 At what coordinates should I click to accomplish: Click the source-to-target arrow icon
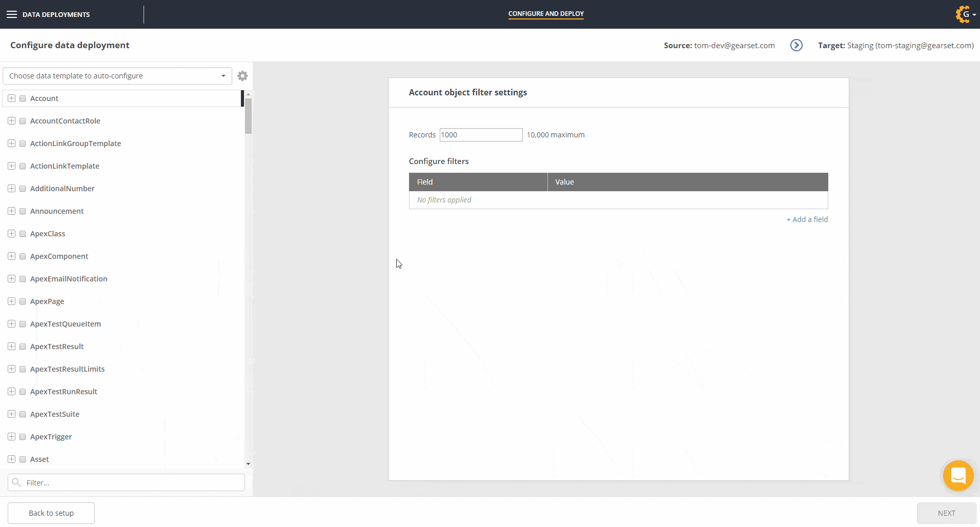796,45
